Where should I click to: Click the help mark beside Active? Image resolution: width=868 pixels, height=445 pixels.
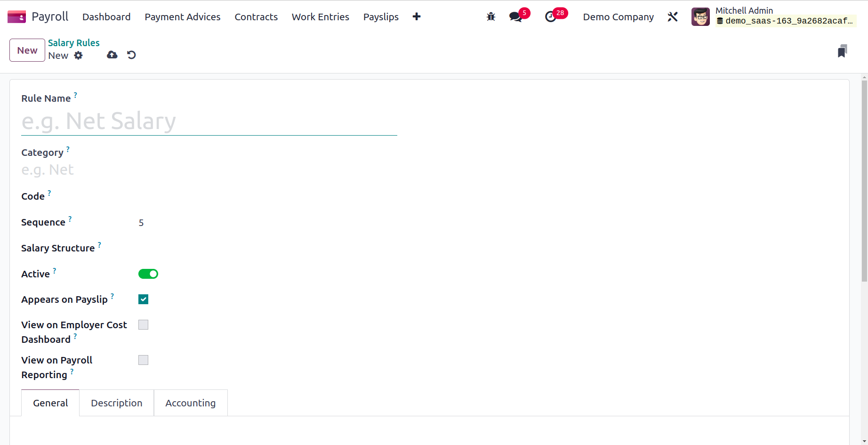tap(54, 271)
